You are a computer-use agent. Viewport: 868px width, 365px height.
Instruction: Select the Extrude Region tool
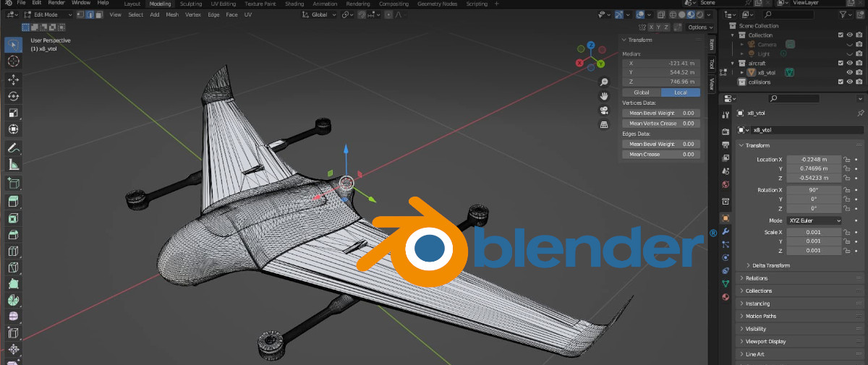tap(13, 201)
